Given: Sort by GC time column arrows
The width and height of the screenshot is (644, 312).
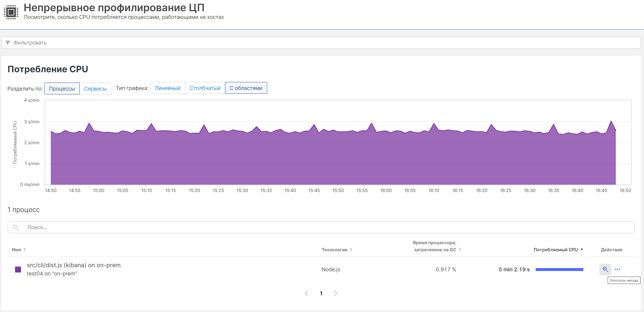Looking at the screenshot, I should point(460,249).
